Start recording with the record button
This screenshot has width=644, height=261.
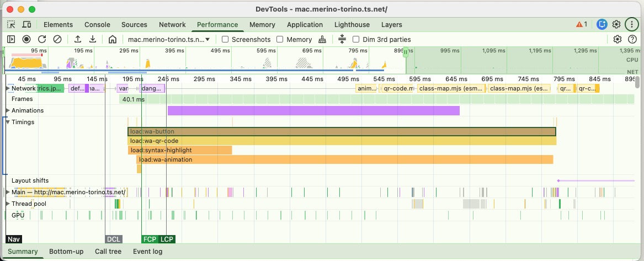point(26,39)
